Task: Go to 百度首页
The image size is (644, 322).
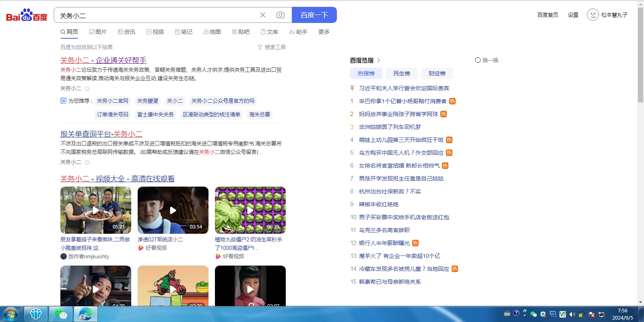Action: (x=548, y=15)
